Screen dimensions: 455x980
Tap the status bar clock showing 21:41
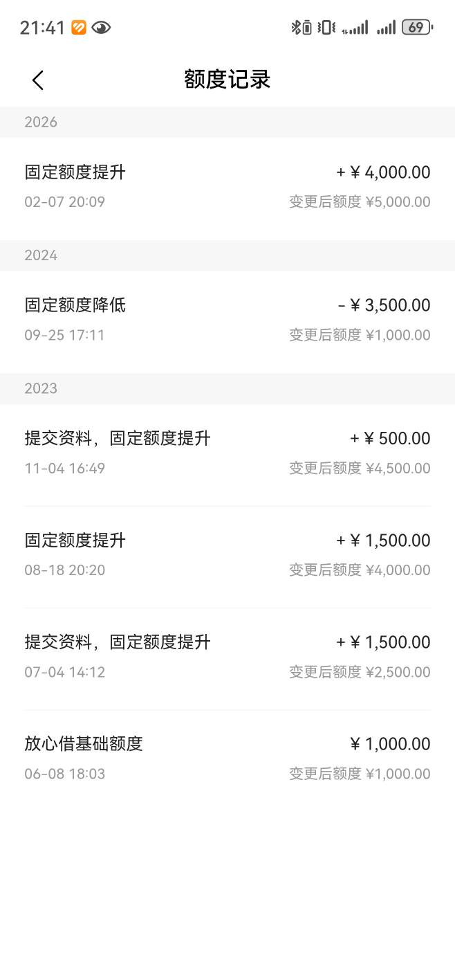(x=42, y=28)
